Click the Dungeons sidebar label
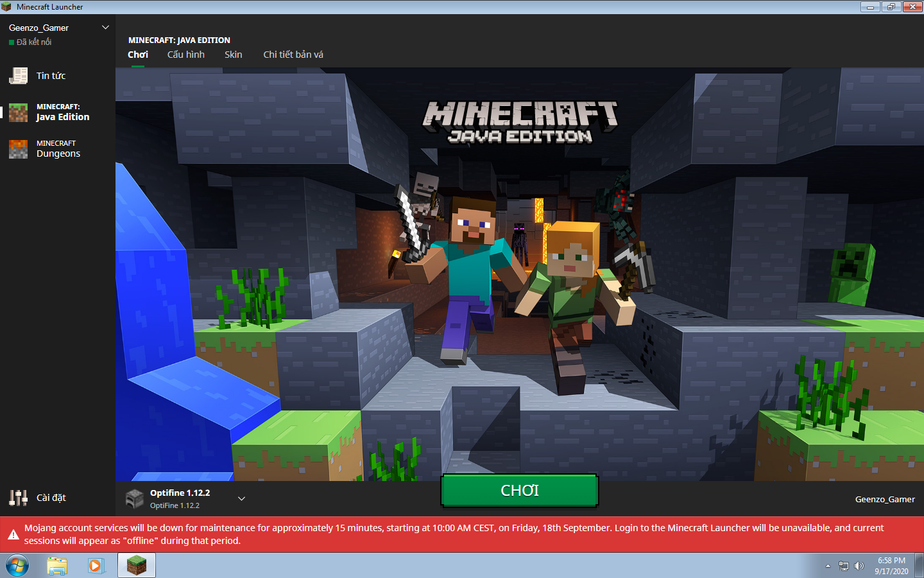 (x=58, y=153)
